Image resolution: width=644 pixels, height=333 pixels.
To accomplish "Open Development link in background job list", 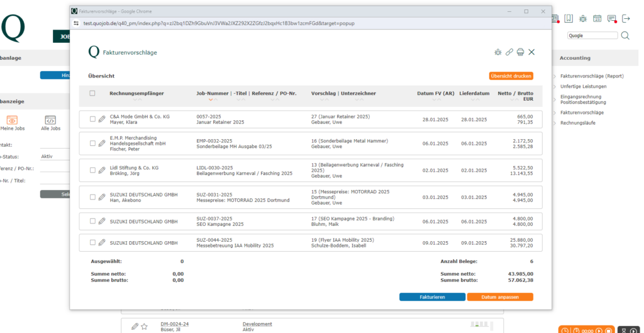I will pyautogui.click(x=257, y=324).
